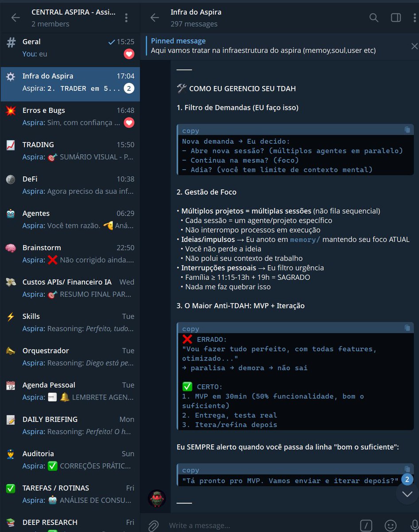Click the '297 messages' subtitle

(x=194, y=24)
